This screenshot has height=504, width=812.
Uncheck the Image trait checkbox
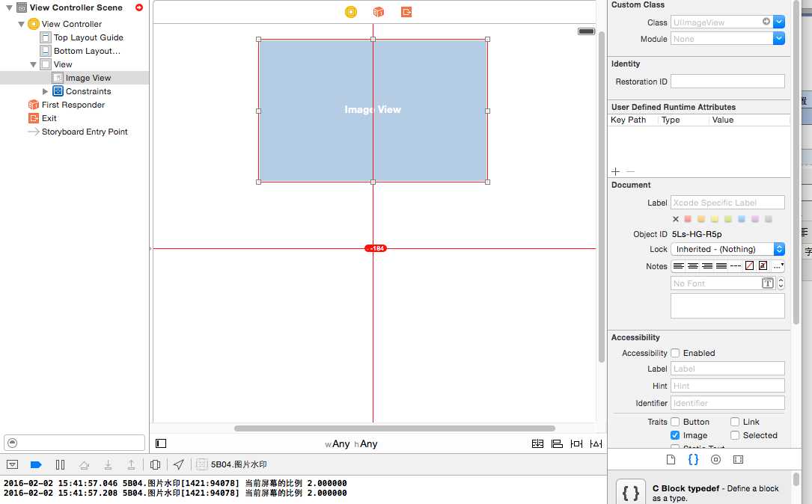[675, 435]
